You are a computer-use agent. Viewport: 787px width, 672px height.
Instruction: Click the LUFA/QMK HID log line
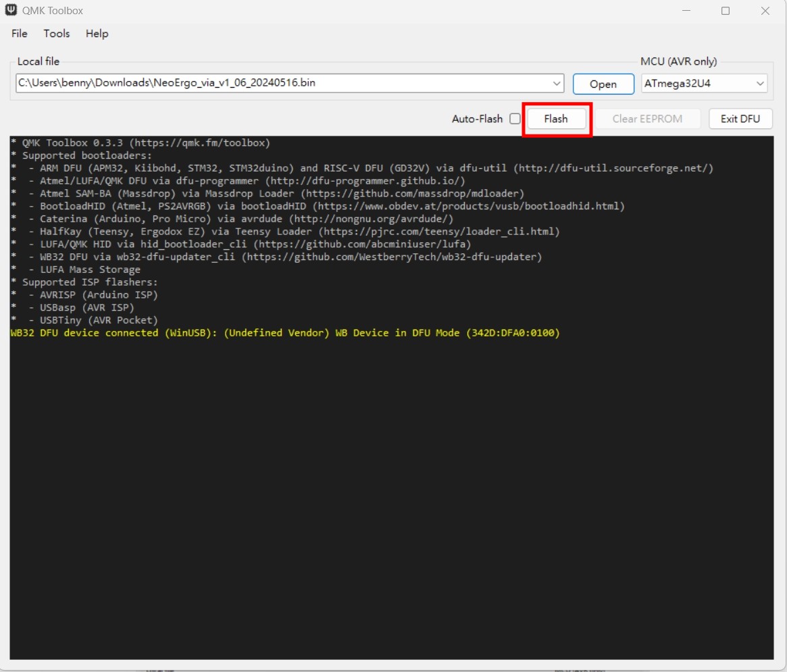[x=241, y=244]
